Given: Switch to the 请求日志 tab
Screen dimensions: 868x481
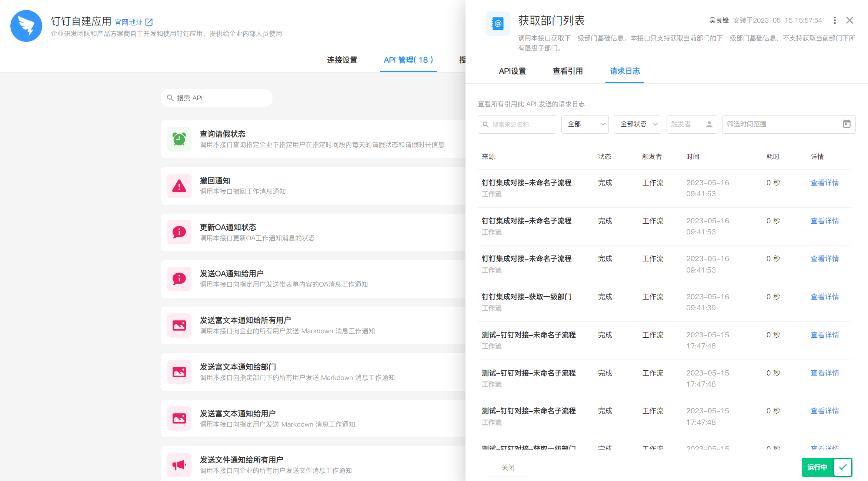Looking at the screenshot, I should pyautogui.click(x=625, y=71).
